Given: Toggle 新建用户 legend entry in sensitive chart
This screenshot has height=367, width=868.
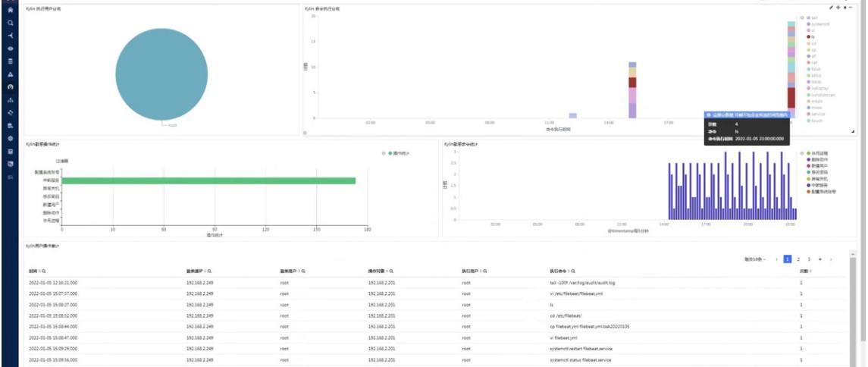Looking at the screenshot, I should (x=817, y=165).
